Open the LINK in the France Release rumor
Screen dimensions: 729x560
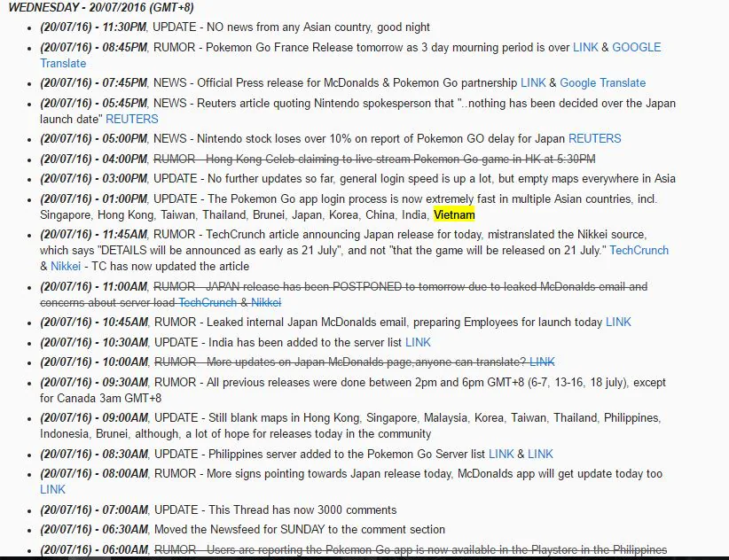pyautogui.click(x=585, y=47)
